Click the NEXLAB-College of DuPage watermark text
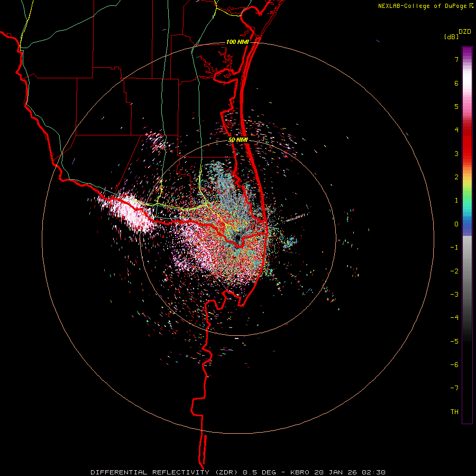The height and width of the screenshot is (476, 476). tap(423, 6)
